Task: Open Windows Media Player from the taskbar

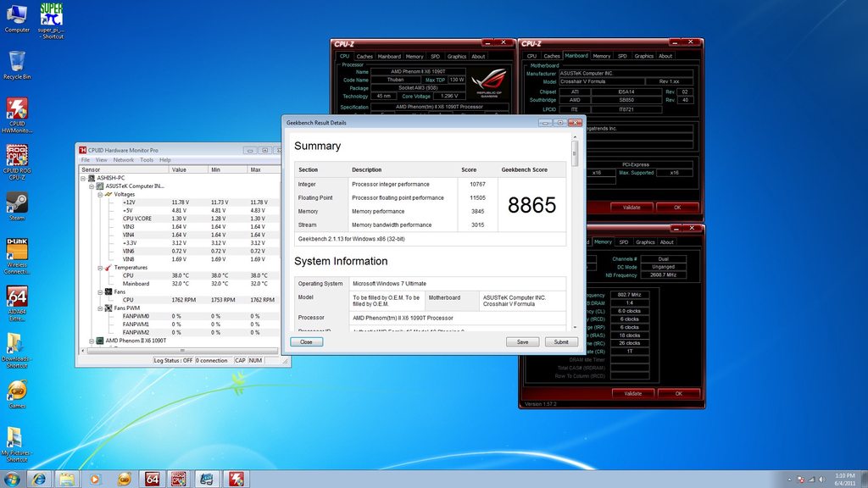Action: [95, 479]
